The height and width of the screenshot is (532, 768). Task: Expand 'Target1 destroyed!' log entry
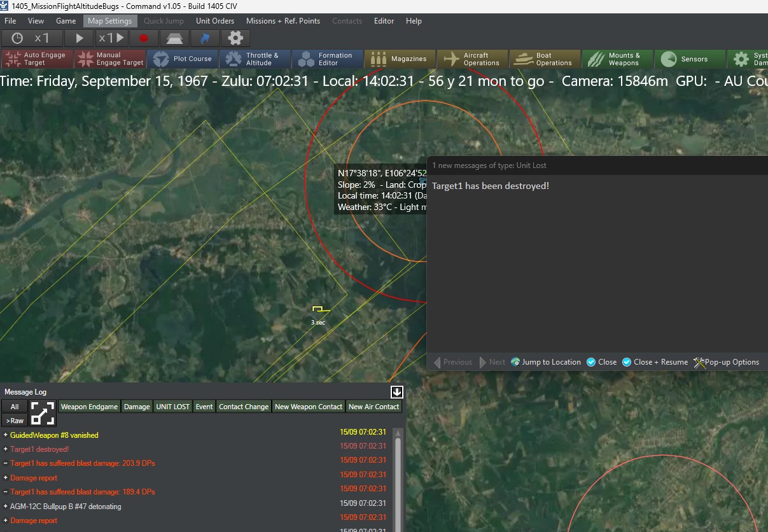5,449
